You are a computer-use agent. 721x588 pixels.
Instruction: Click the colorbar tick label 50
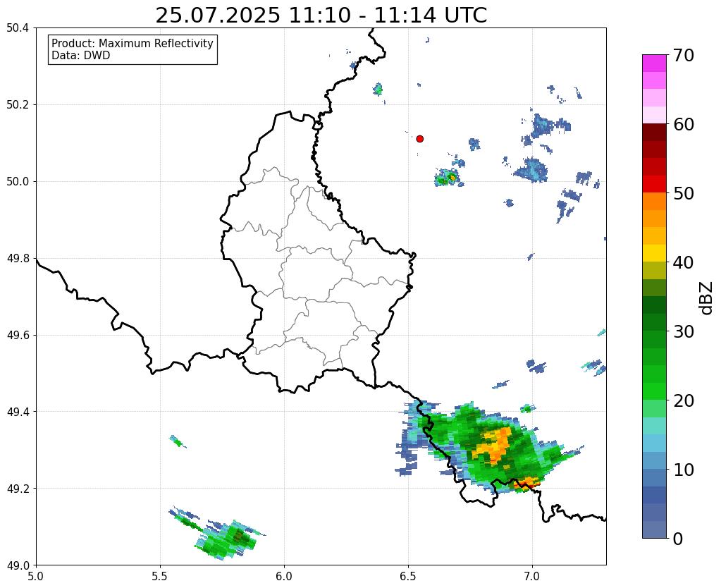[683, 193]
